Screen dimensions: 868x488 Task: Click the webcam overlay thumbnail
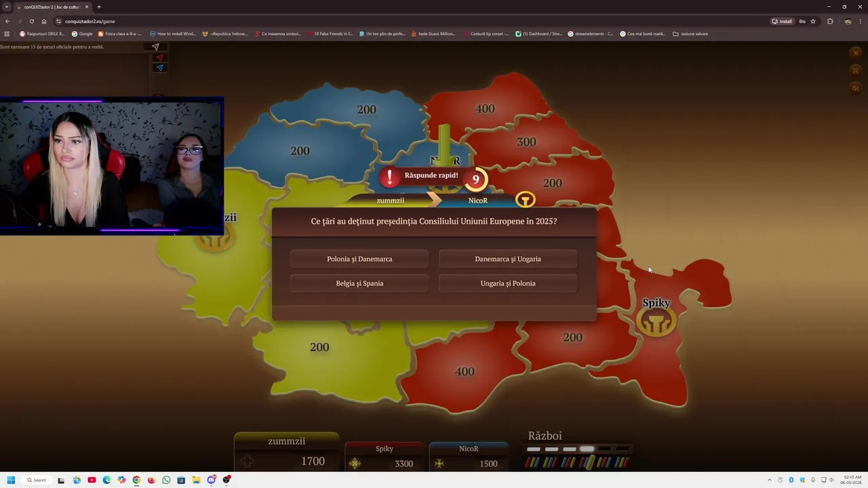111,167
